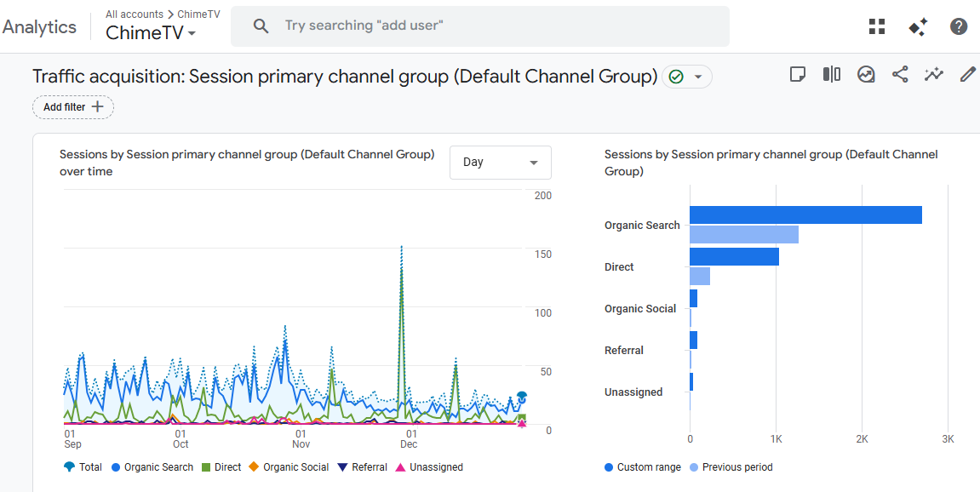Click the compare data columns icon
This screenshot has width=980, height=492.
click(x=832, y=75)
